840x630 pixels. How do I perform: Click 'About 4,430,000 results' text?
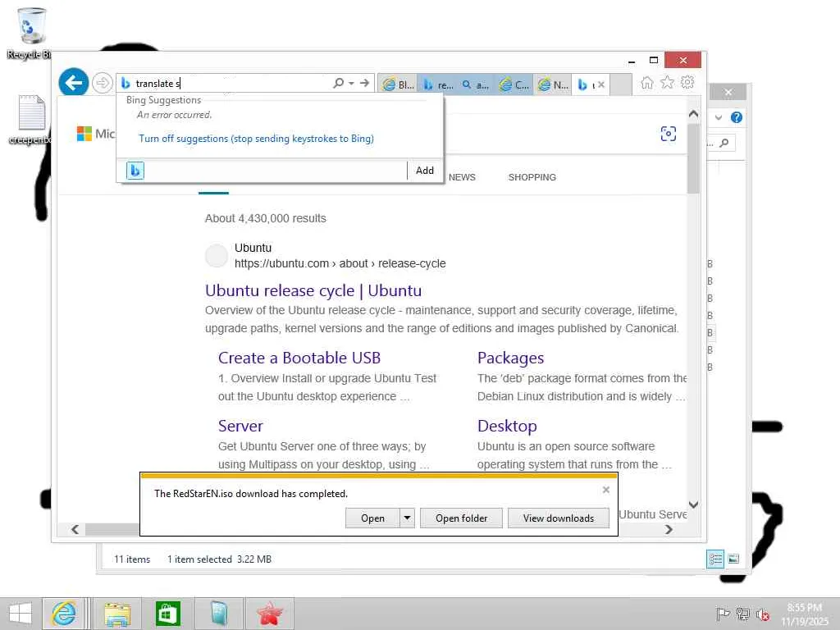click(x=265, y=218)
